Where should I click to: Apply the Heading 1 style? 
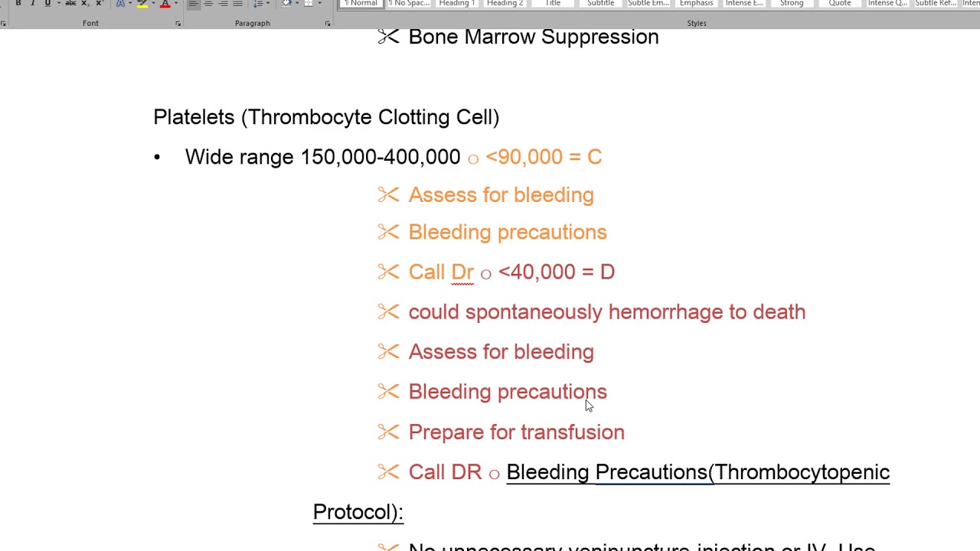(x=456, y=4)
